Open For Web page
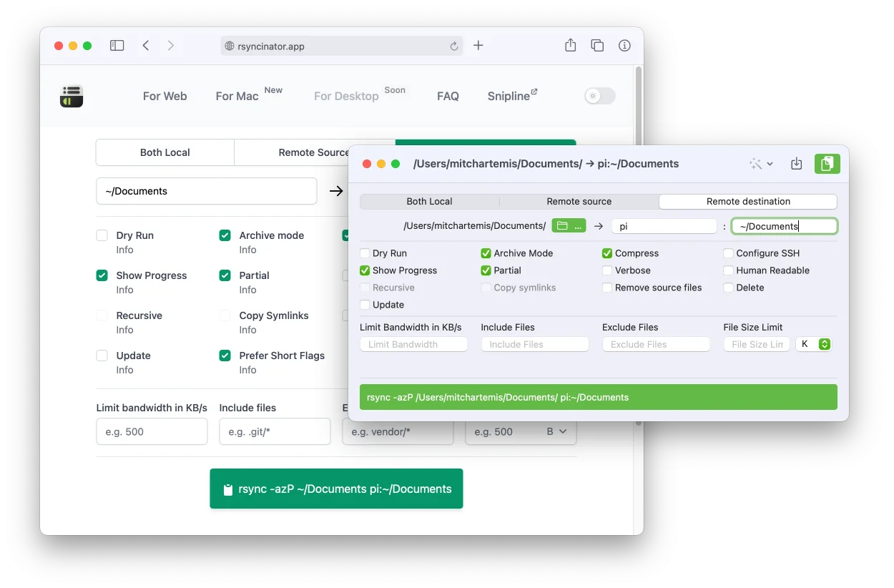This screenshot has width=894, height=588. pos(165,96)
